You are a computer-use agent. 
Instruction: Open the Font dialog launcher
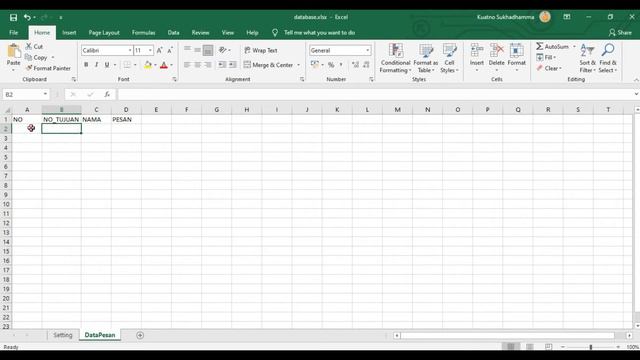175,79
